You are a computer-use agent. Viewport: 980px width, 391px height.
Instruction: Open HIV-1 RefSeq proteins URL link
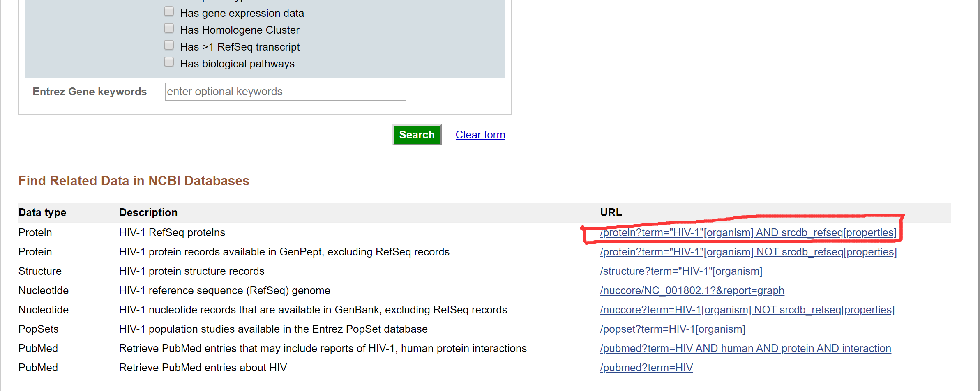click(x=748, y=232)
